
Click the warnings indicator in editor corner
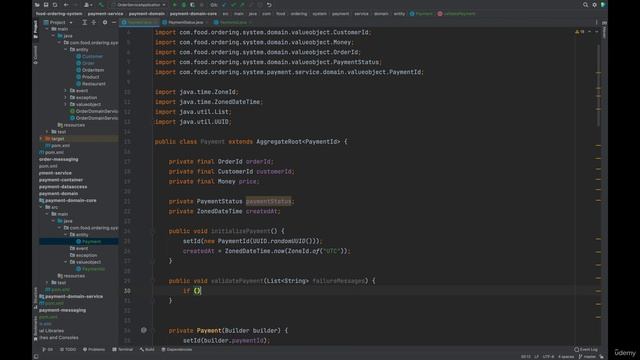tap(580, 32)
